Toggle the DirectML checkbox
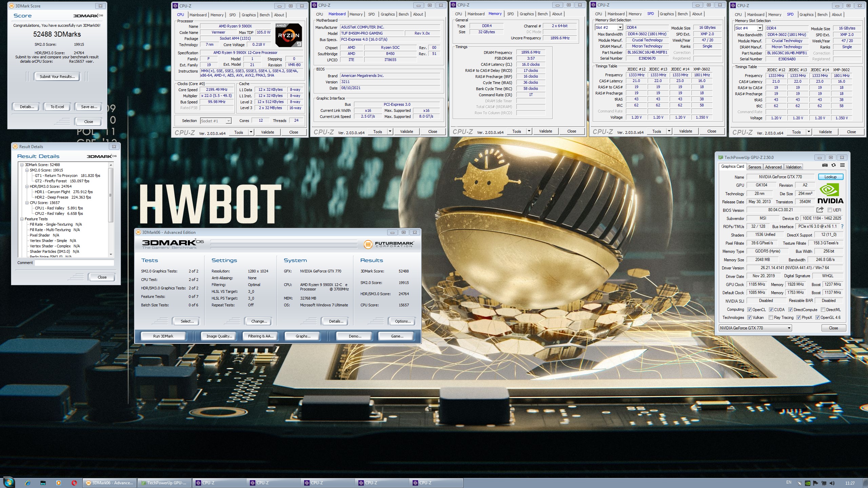The width and height of the screenshot is (868, 488). pyautogui.click(x=823, y=309)
